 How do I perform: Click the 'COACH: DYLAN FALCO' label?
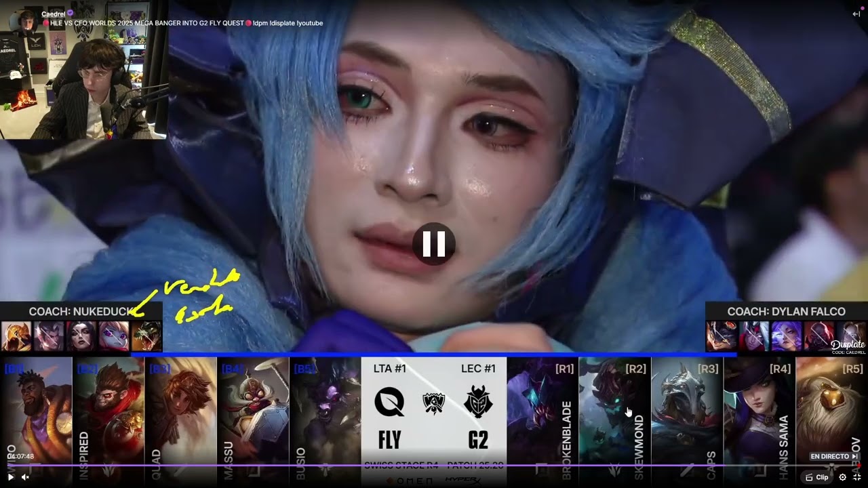[787, 312]
